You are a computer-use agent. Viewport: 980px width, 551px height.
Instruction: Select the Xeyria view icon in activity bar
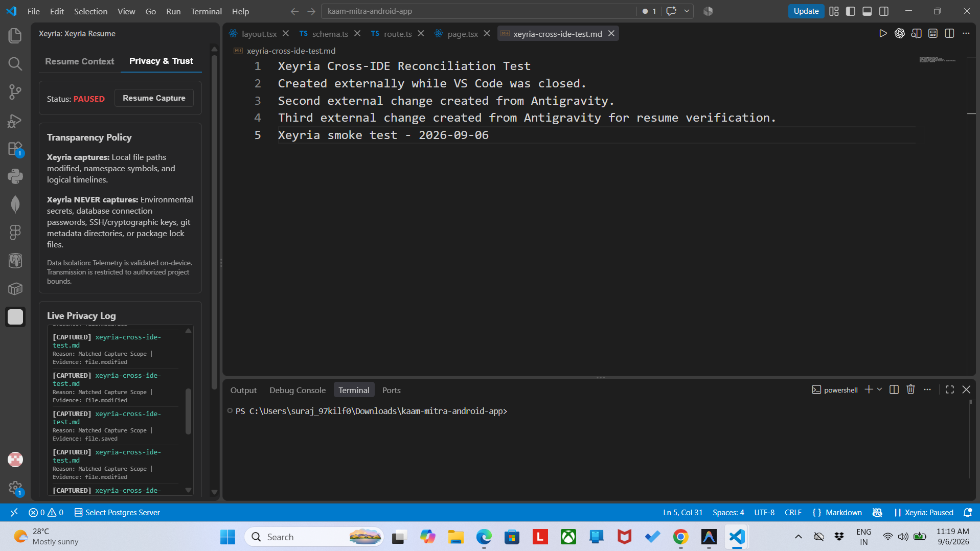15,317
